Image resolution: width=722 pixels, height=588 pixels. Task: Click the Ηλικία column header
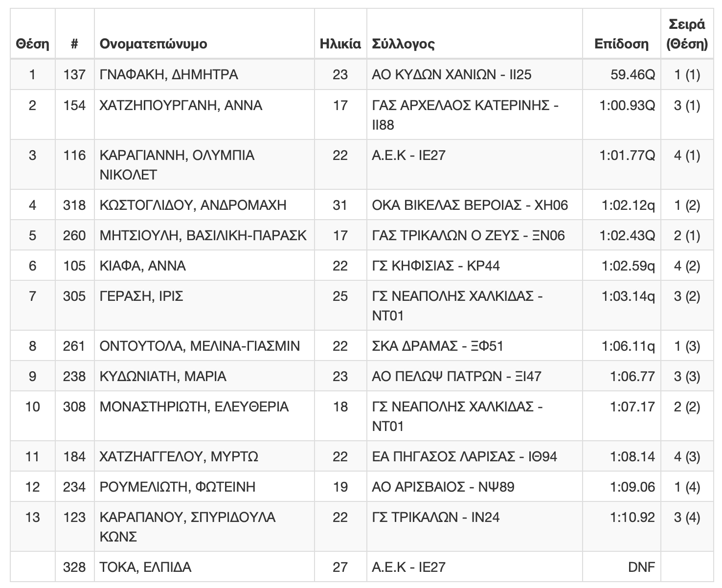click(340, 44)
